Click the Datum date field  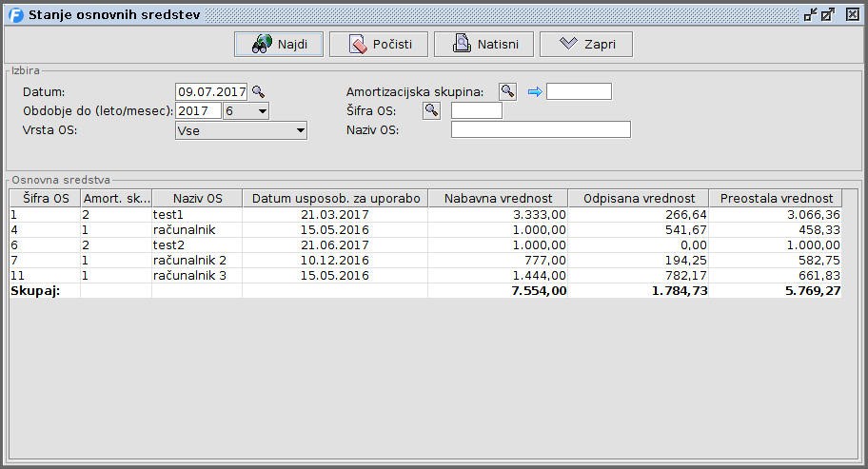point(211,91)
